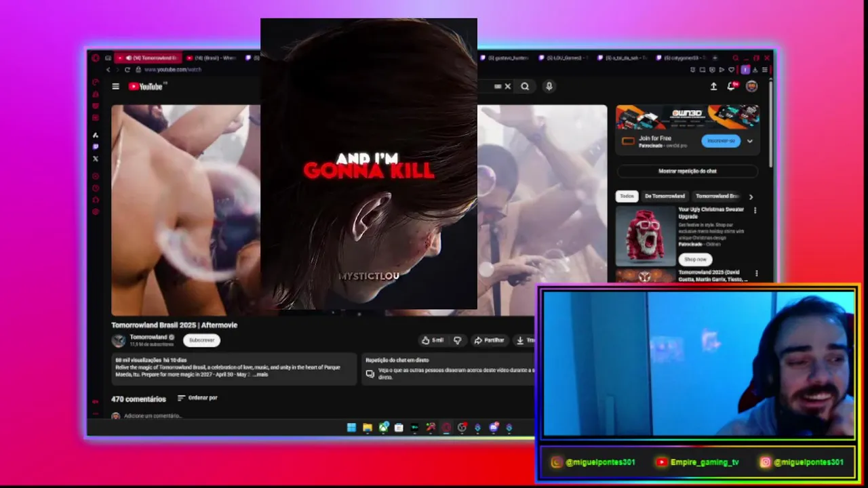Click Mostrar repetição do chat
Image resolution: width=868 pixels, height=488 pixels.
(x=687, y=171)
